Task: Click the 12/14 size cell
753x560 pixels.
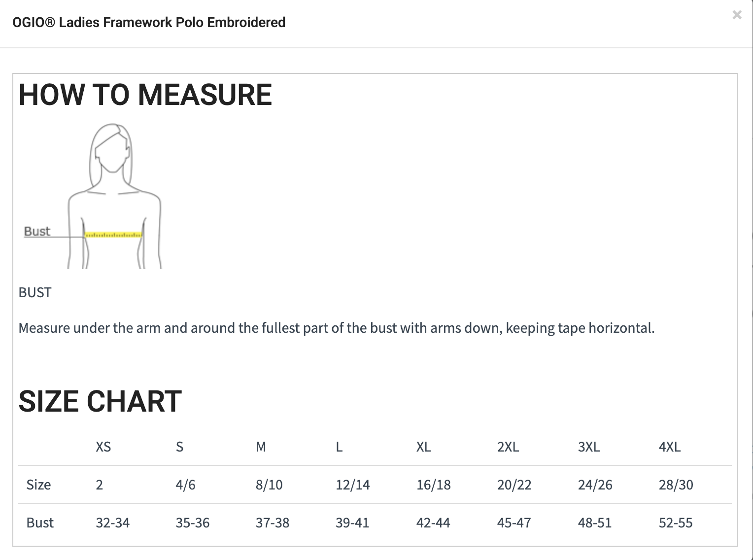Action: pyautogui.click(x=352, y=485)
